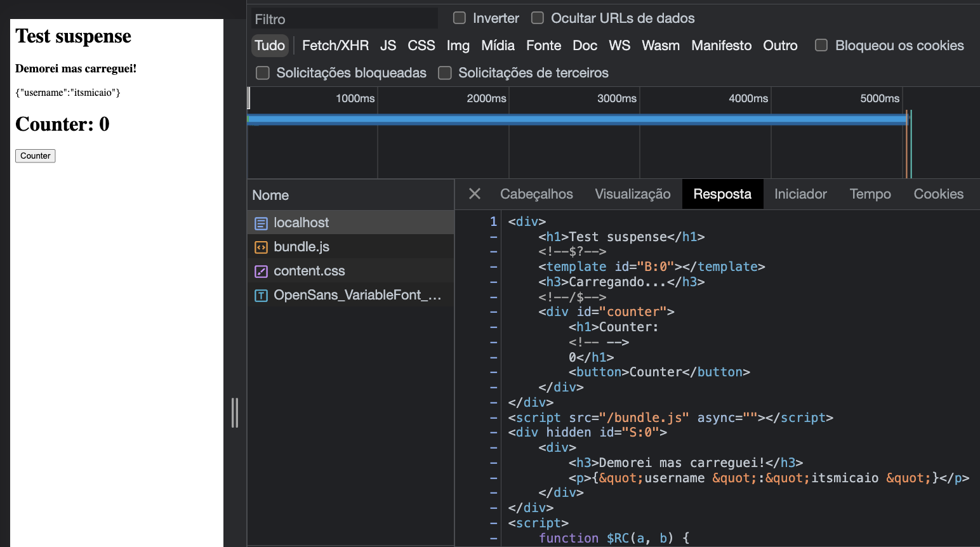The image size is (980, 547).
Task: Filter requests by WS type
Action: click(619, 46)
